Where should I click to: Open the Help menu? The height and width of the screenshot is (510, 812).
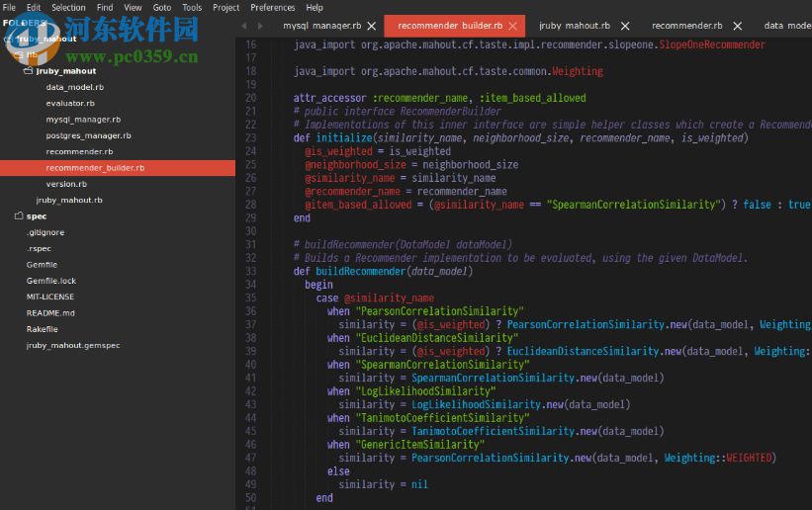pyautogui.click(x=314, y=8)
